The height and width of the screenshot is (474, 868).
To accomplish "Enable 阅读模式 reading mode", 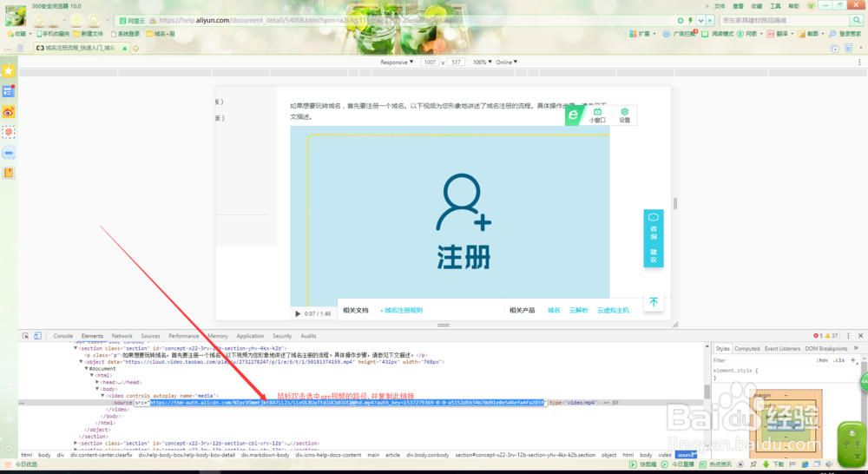I will point(718,34).
